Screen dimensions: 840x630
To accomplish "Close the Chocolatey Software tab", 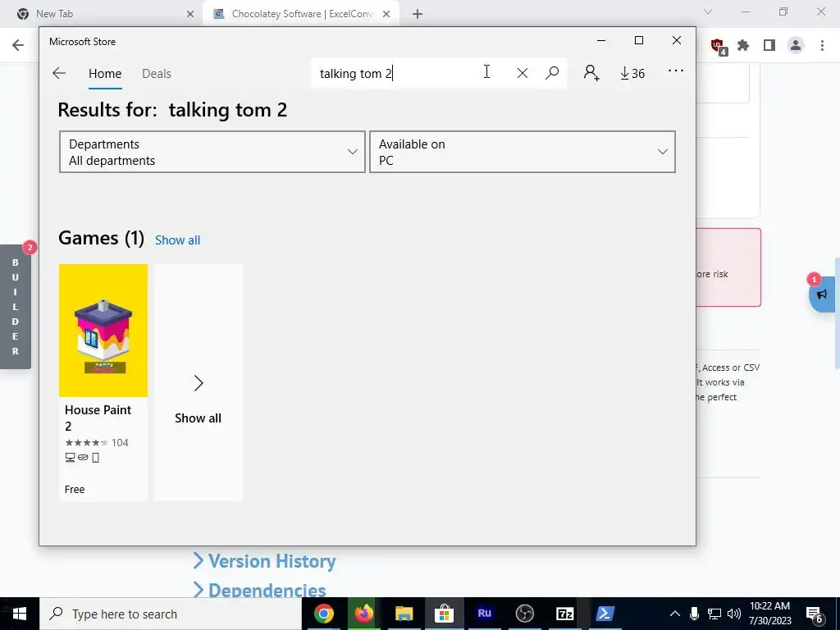I will coord(386,14).
